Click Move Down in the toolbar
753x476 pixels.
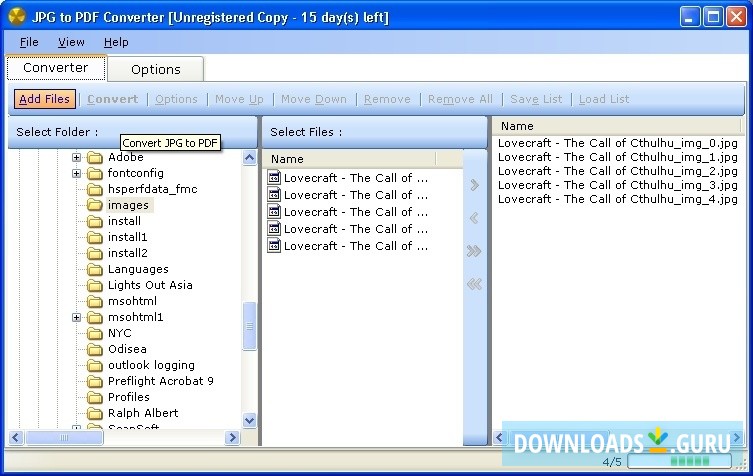point(314,99)
